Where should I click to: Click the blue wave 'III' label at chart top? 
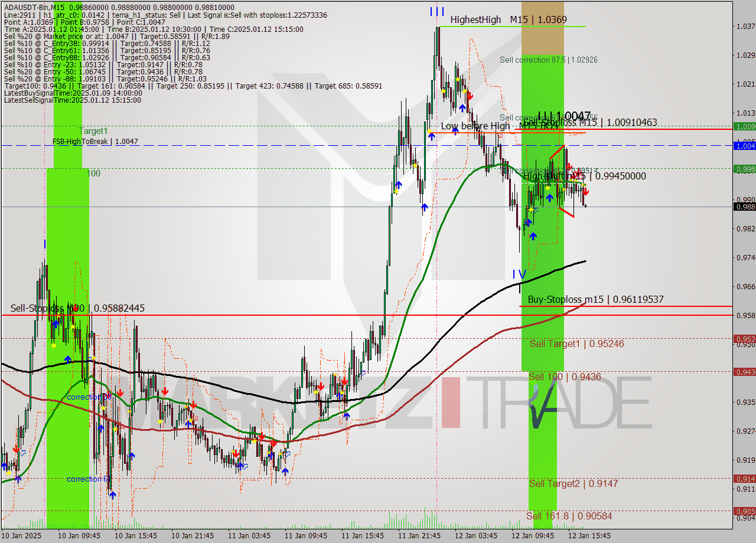[437, 11]
